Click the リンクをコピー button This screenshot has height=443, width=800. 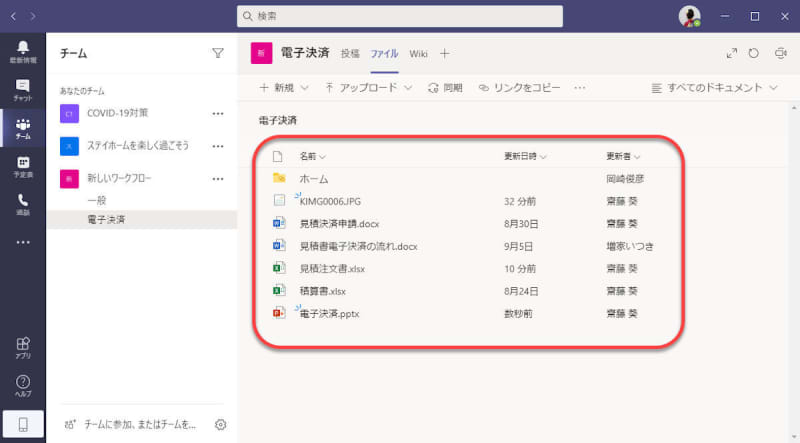[519, 88]
